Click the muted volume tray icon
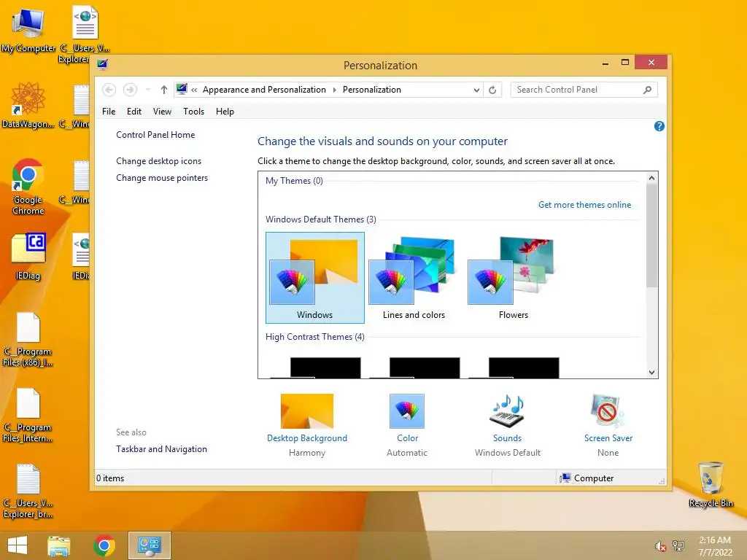Viewport: 747px width, 560px height. coord(660,546)
